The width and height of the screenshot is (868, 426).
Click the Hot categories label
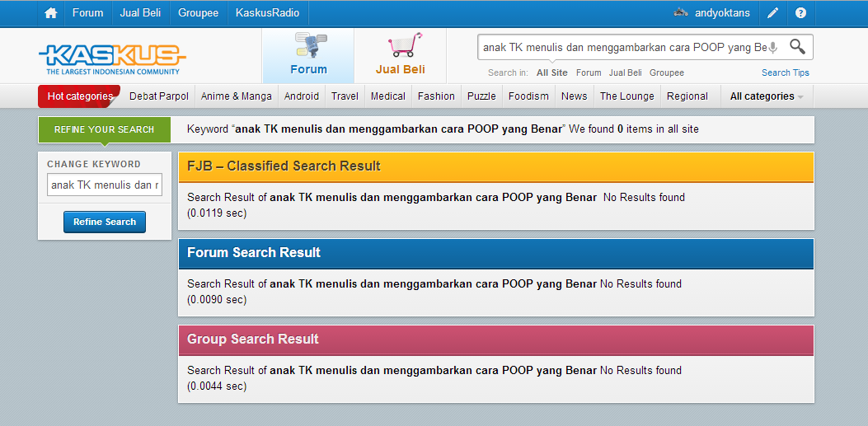(x=79, y=96)
